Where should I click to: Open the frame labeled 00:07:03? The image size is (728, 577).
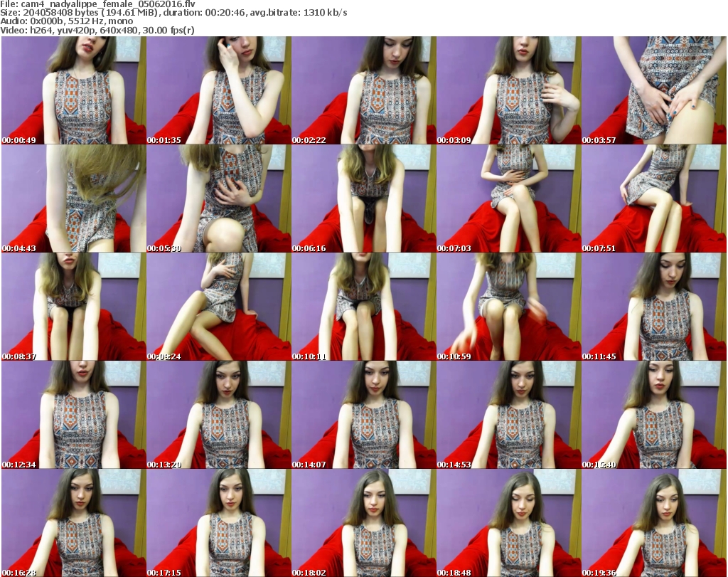click(x=508, y=198)
